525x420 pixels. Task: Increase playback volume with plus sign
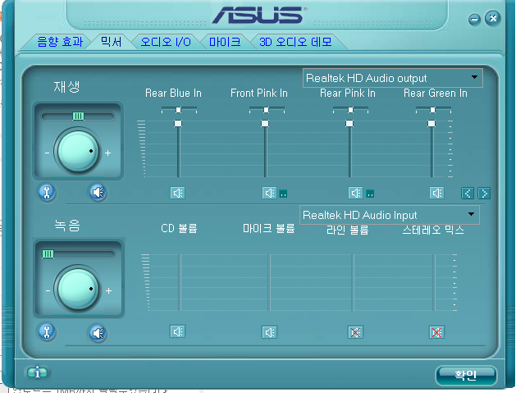107,153
